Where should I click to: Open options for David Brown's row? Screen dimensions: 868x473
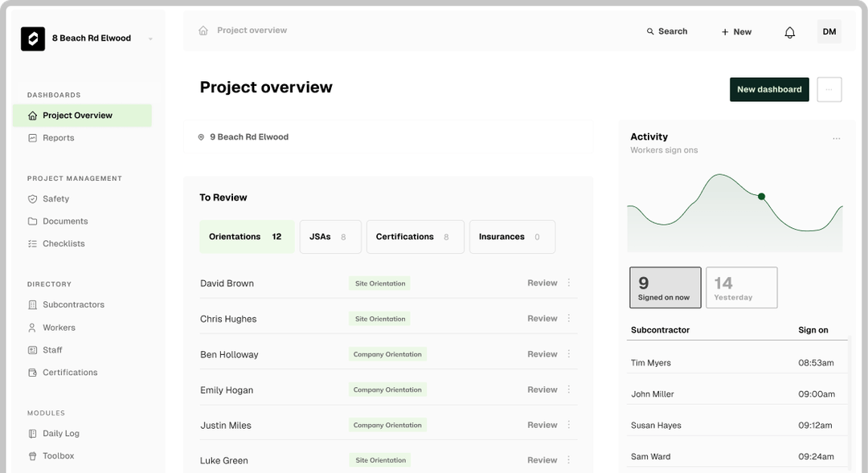point(569,283)
